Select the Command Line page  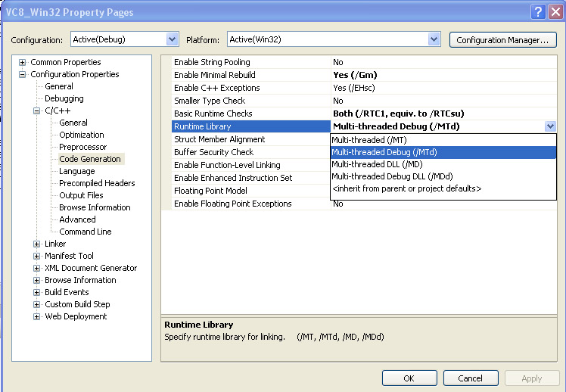(x=86, y=232)
